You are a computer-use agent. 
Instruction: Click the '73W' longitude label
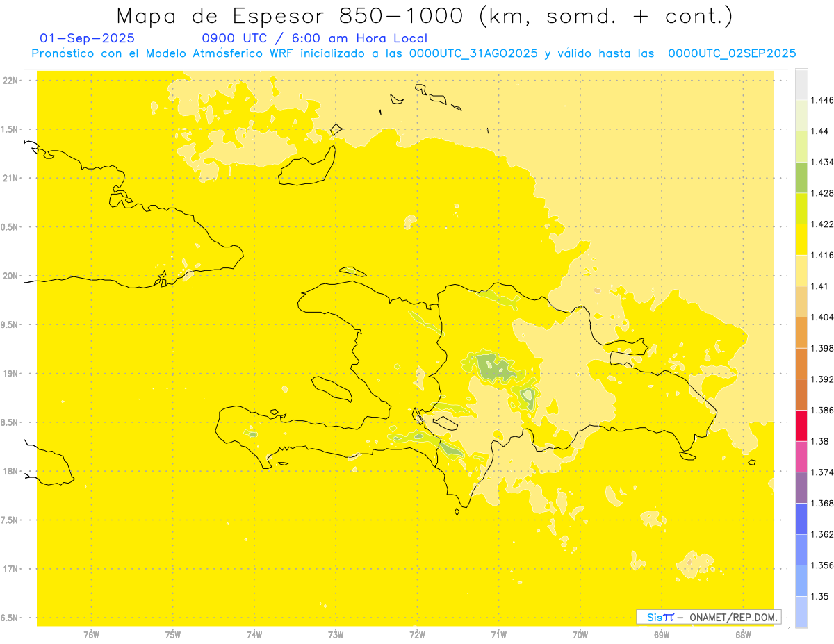(x=336, y=636)
